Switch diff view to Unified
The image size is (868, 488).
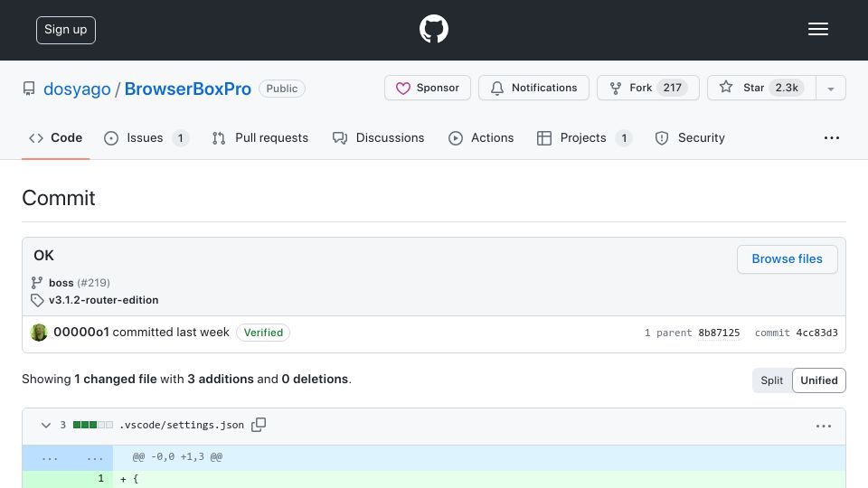click(819, 380)
